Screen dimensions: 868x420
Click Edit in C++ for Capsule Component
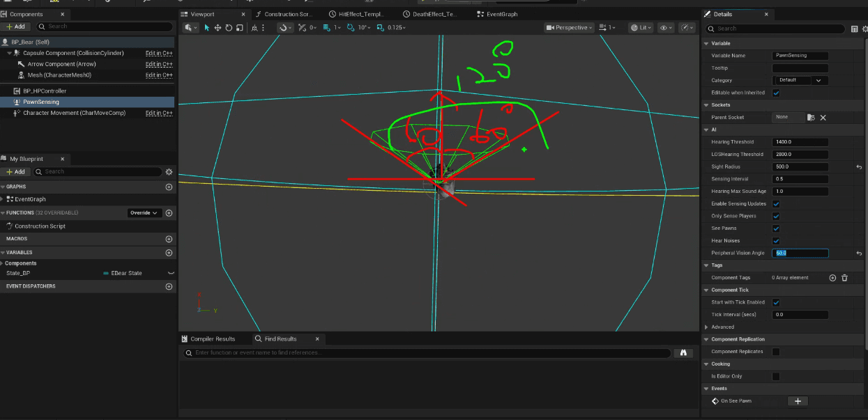pyautogui.click(x=159, y=53)
